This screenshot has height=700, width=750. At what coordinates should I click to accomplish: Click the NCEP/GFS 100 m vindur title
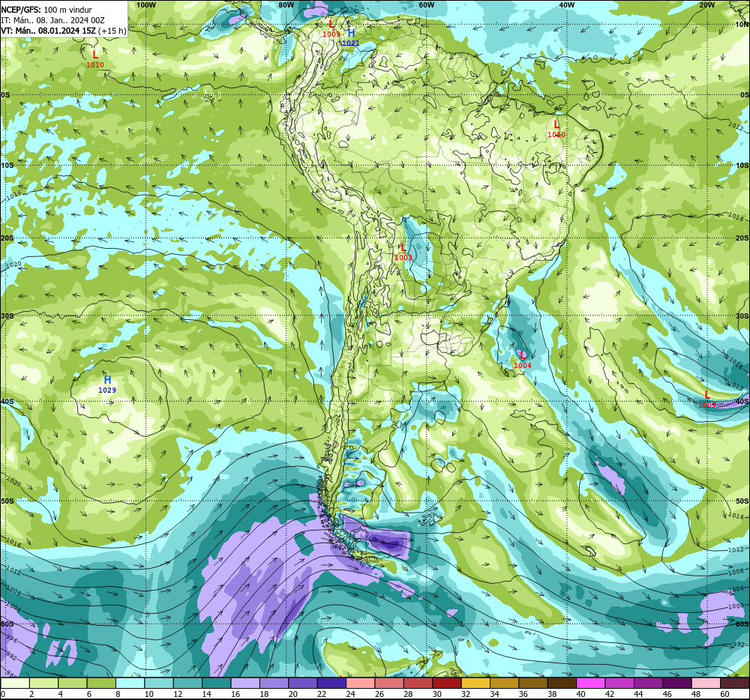tap(46, 10)
